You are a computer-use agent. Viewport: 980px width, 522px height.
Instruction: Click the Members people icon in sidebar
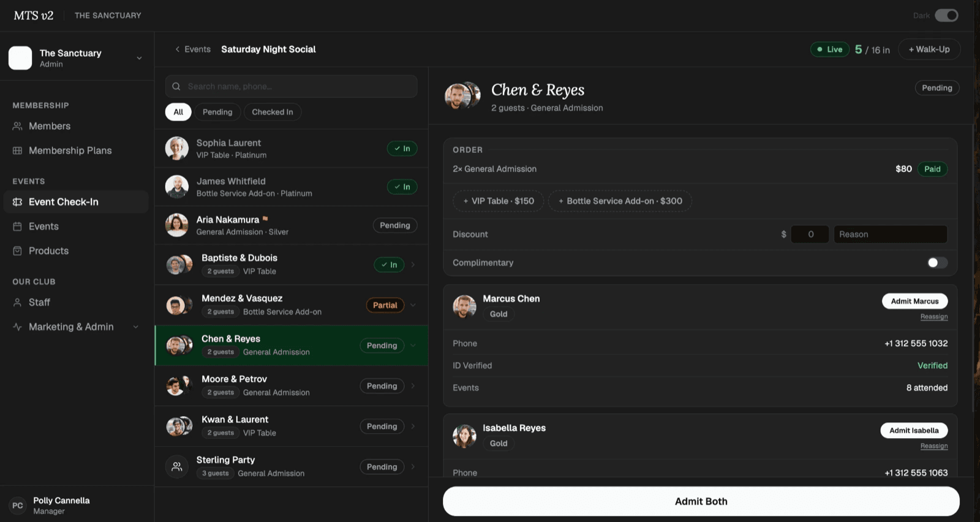click(17, 126)
